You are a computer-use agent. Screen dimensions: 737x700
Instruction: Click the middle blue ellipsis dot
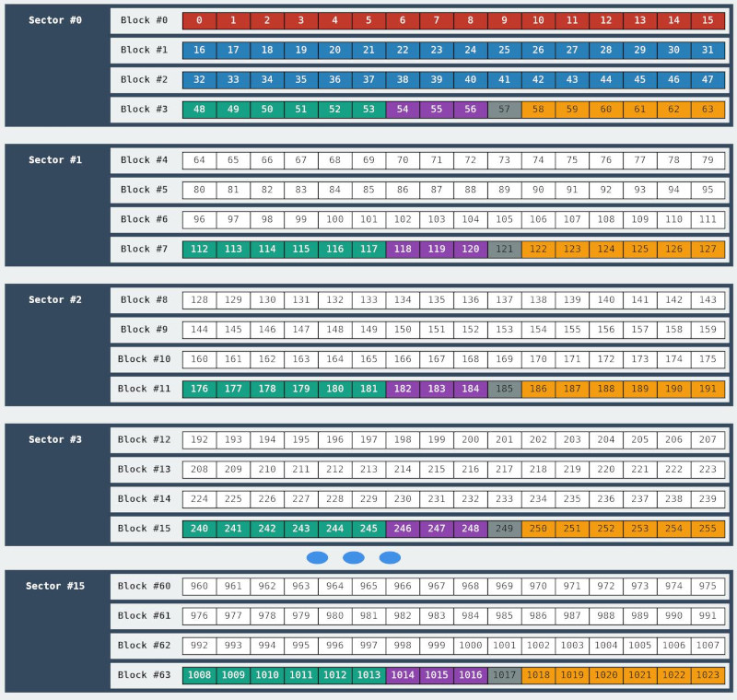coord(354,557)
